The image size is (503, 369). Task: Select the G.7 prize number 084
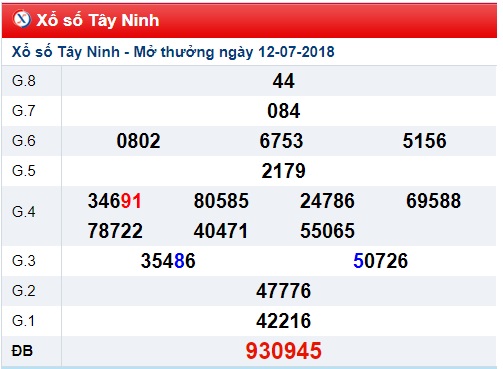click(x=283, y=111)
